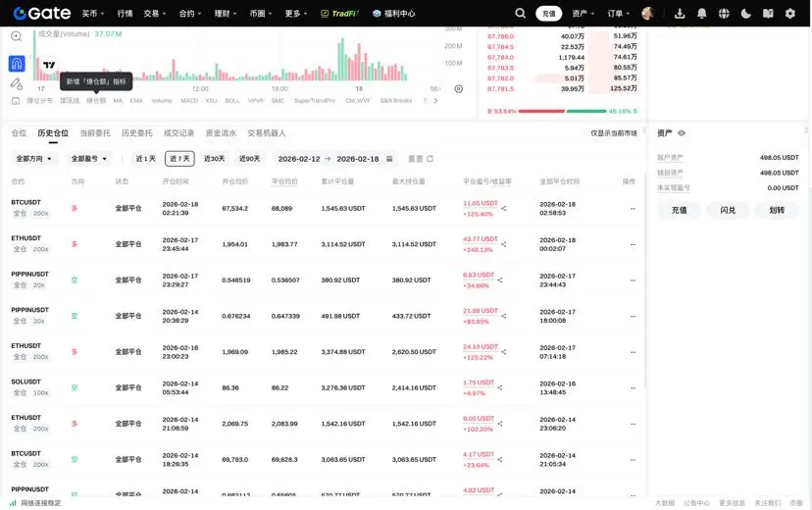The image size is (812, 510).
Task: Expand the 理财 menu
Action: click(x=226, y=14)
